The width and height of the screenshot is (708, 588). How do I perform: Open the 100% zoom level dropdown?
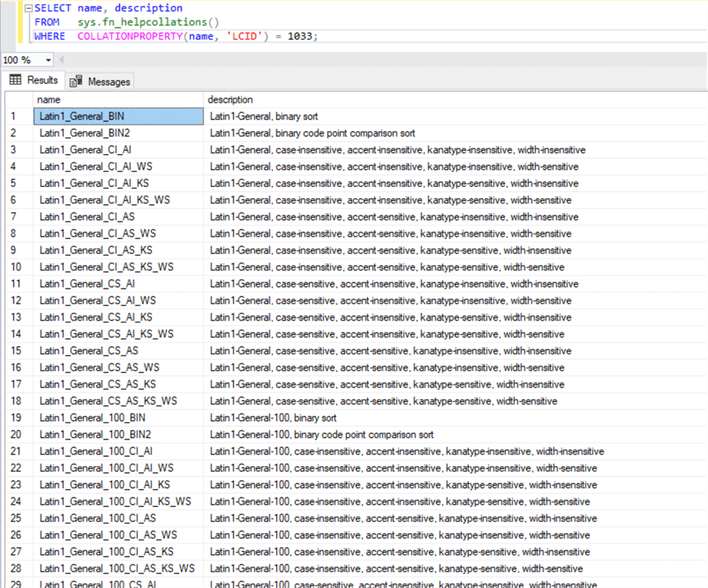coord(47,59)
